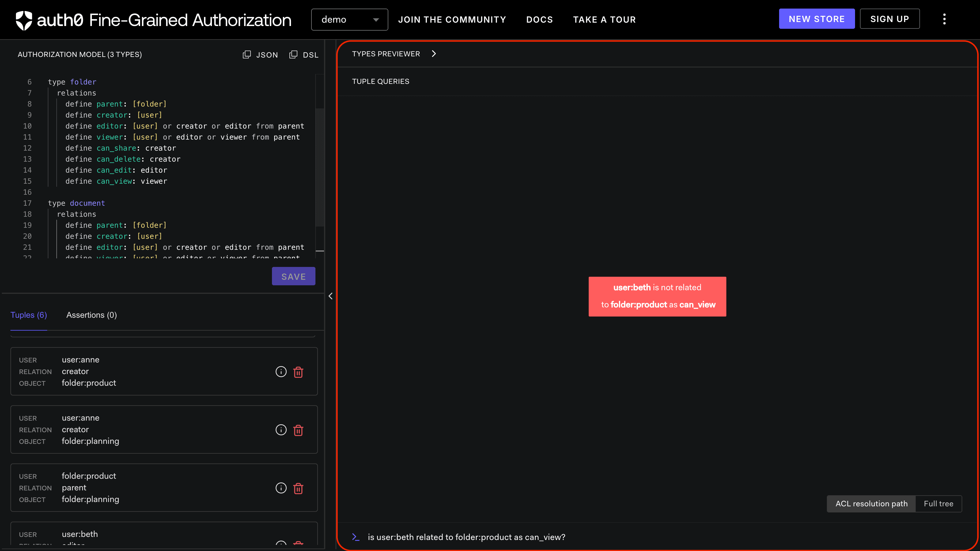Click code line 'define can_edit: editor'

pos(116,170)
